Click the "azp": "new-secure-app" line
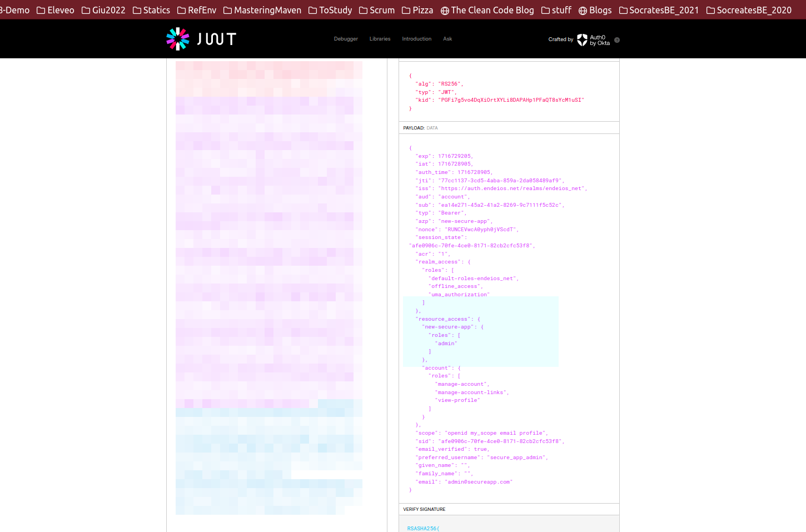The image size is (806, 532). pyautogui.click(x=454, y=221)
